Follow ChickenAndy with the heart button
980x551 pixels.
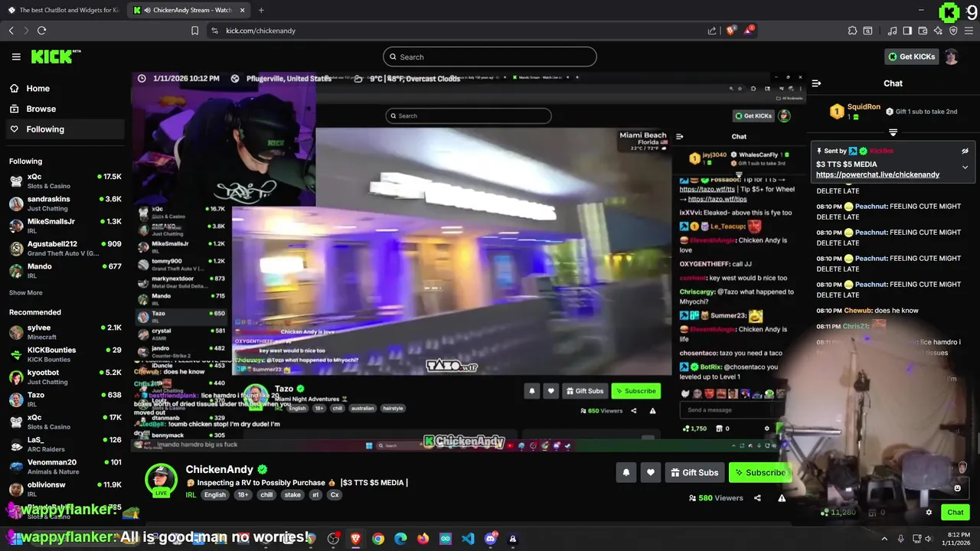[x=651, y=473]
